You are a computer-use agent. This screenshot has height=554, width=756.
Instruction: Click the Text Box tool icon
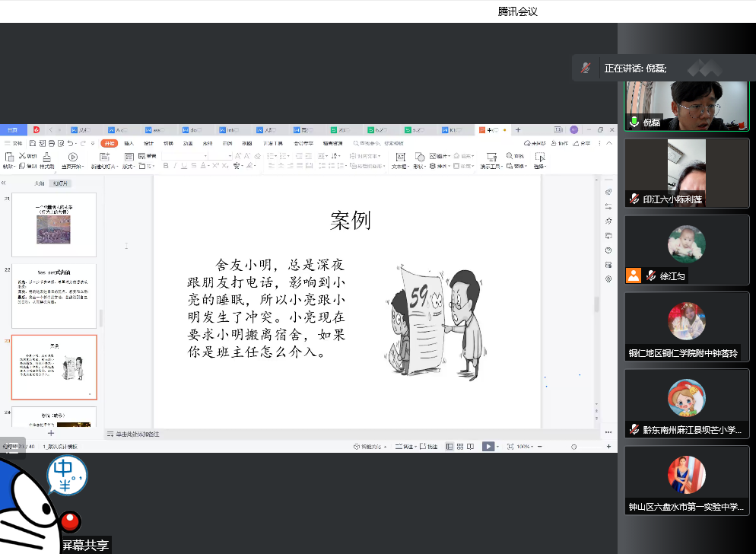tap(400, 157)
